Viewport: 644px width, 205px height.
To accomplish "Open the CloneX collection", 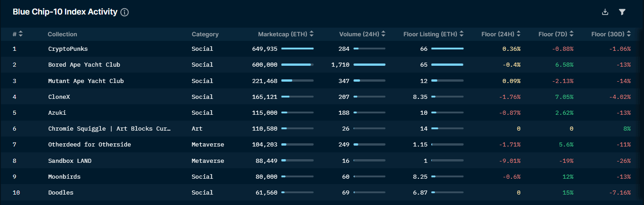I will tap(59, 97).
